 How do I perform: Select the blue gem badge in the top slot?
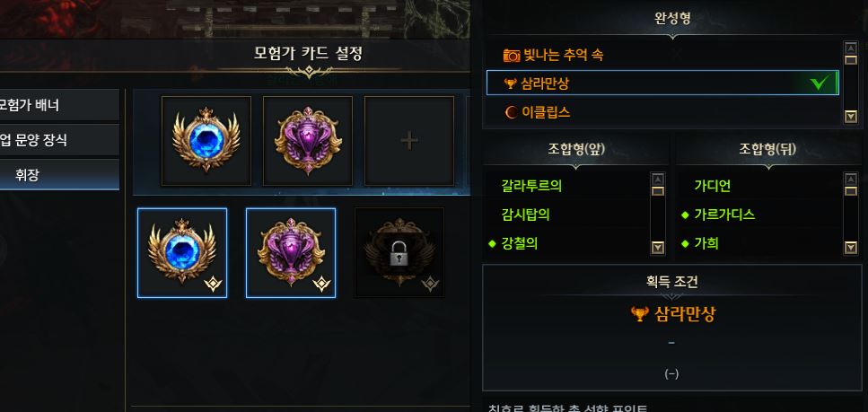pyautogui.click(x=206, y=141)
